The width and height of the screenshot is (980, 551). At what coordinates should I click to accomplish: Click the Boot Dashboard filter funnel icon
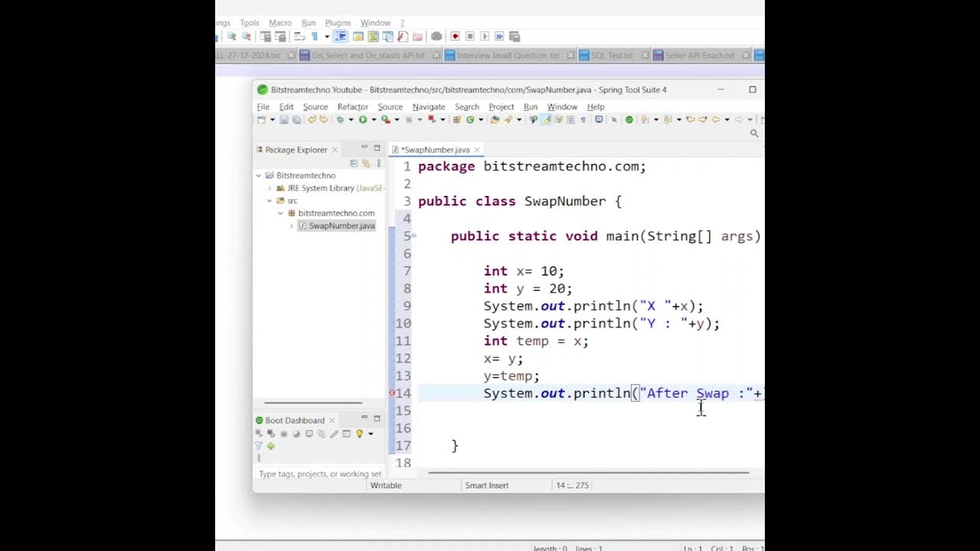(x=258, y=445)
